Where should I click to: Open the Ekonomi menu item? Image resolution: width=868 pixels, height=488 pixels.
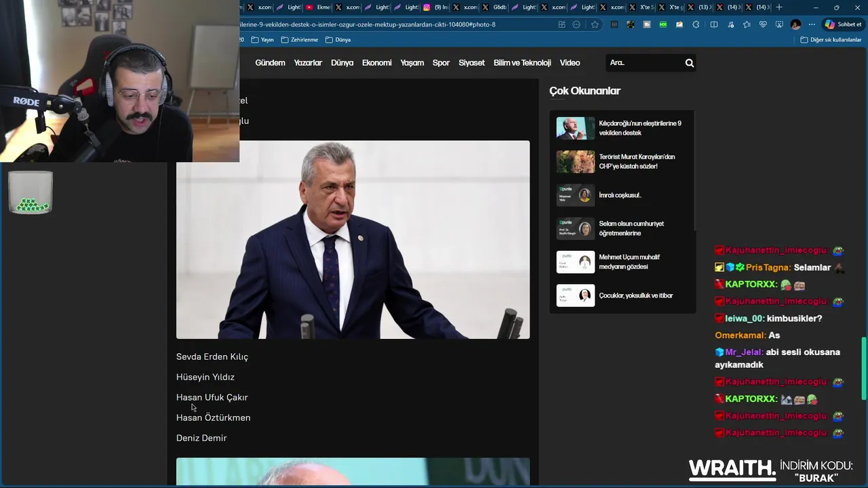[376, 63]
